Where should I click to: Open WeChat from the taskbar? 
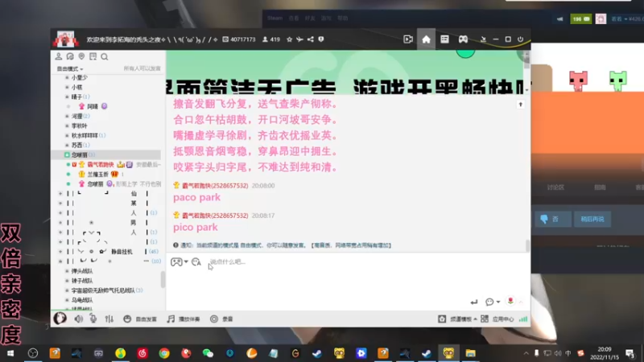click(208, 353)
